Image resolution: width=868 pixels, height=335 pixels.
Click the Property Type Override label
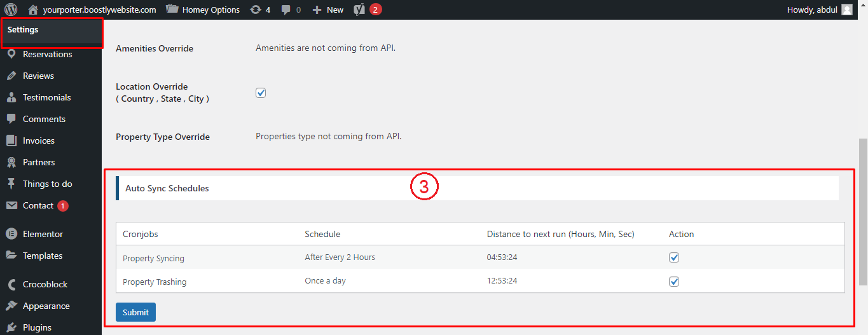click(163, 137)
